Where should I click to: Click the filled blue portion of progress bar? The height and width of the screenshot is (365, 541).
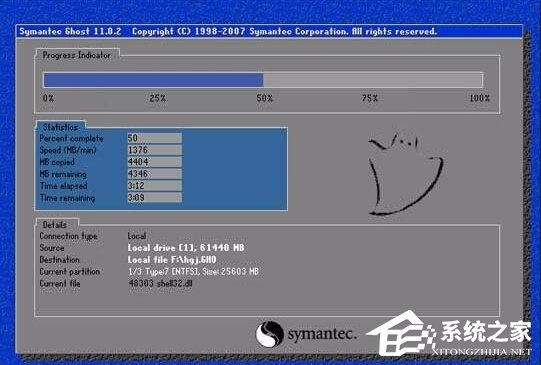click(153, 80)
